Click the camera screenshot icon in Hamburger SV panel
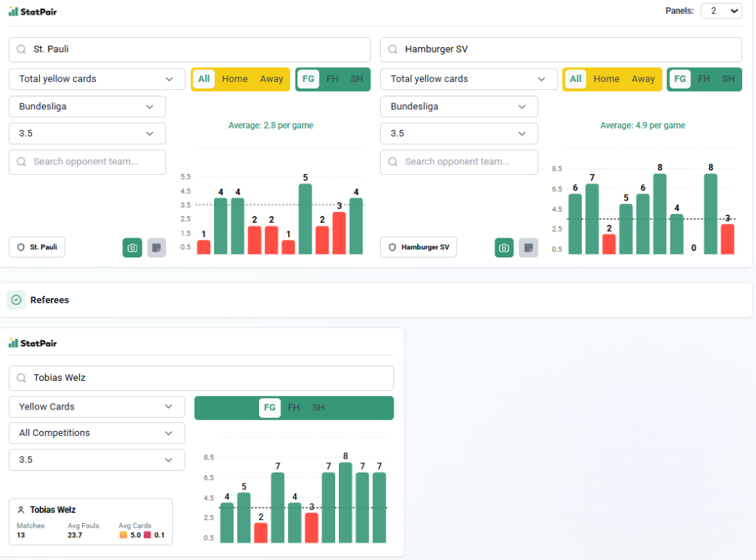This screenshot has height=560, width=756. [x=504, y=248]
